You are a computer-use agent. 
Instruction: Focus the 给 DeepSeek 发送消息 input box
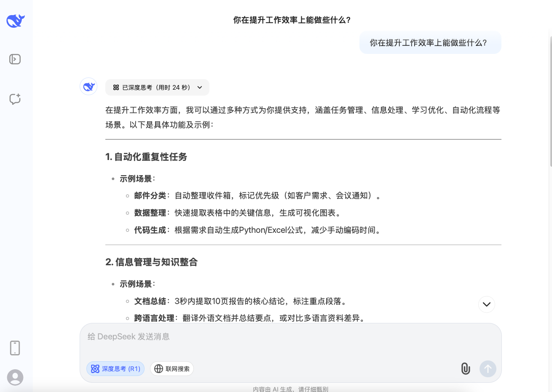(291, 337)
